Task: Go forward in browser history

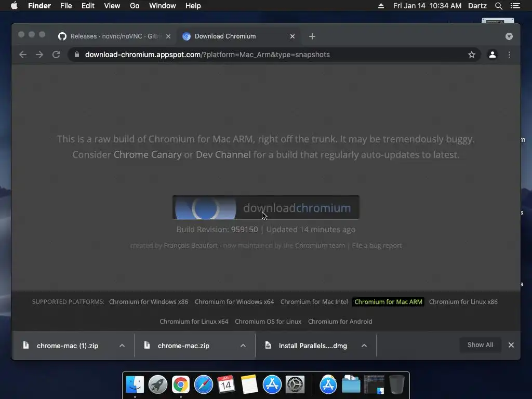Action: [x=39, y=55]
